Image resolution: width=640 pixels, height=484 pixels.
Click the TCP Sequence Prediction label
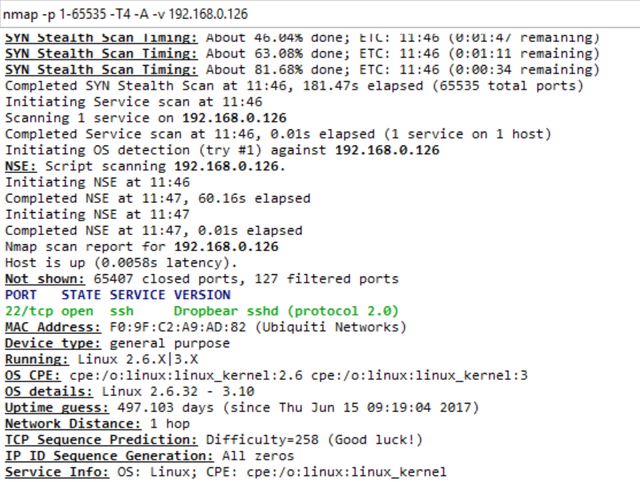pos(102,439)
